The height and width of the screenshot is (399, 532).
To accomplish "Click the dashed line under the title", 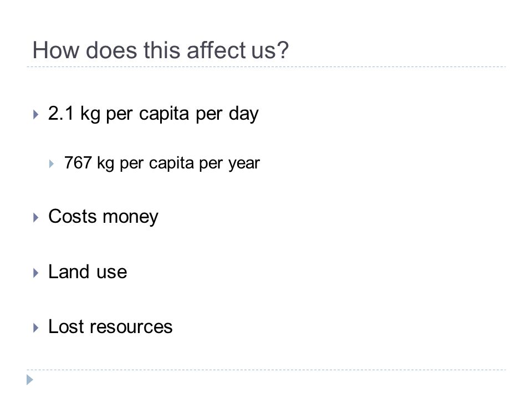I will (266, 67).
